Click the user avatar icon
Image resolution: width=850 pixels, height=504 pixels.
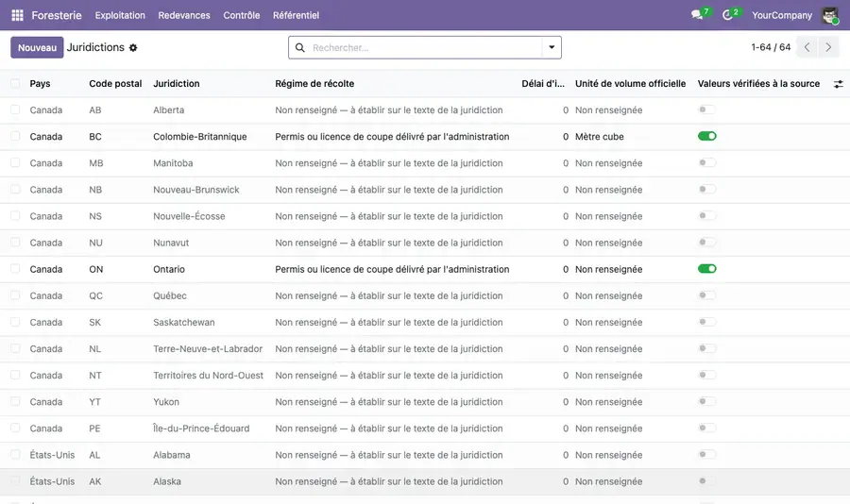830,15
